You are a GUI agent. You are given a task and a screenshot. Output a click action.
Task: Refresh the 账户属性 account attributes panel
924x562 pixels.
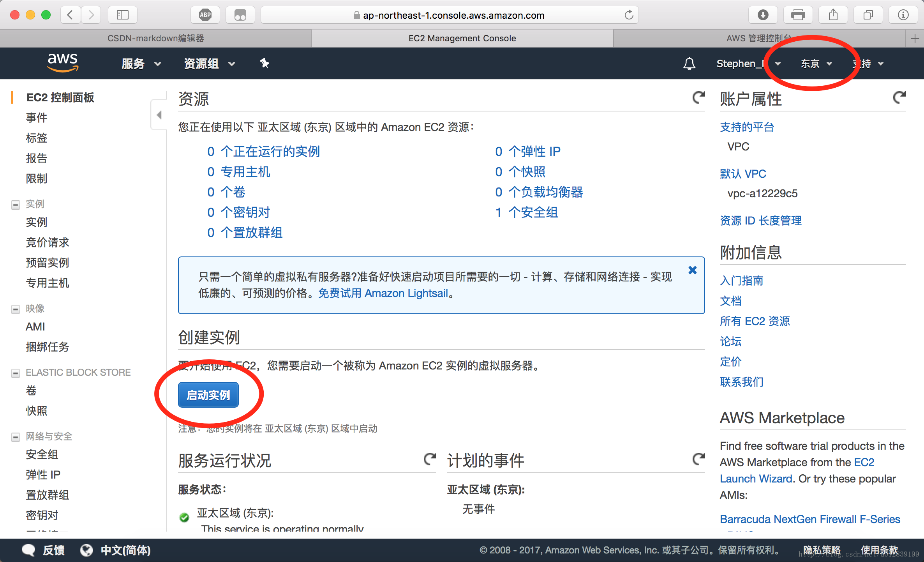(899, 97)
